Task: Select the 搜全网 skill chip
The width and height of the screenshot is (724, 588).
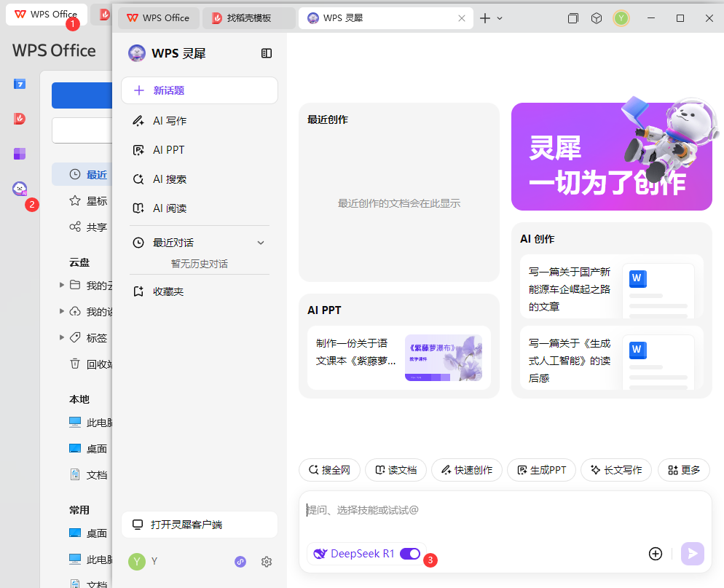Action: click(x=329, y=470)
